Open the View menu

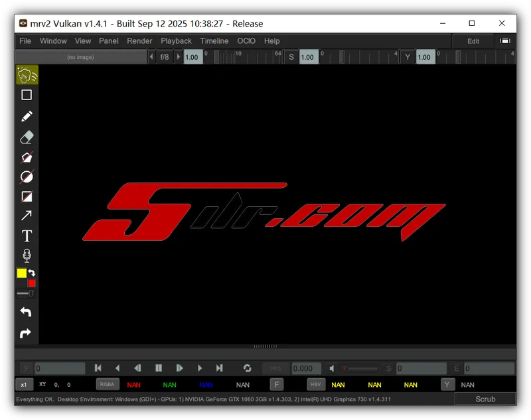(x=82, y=41)
